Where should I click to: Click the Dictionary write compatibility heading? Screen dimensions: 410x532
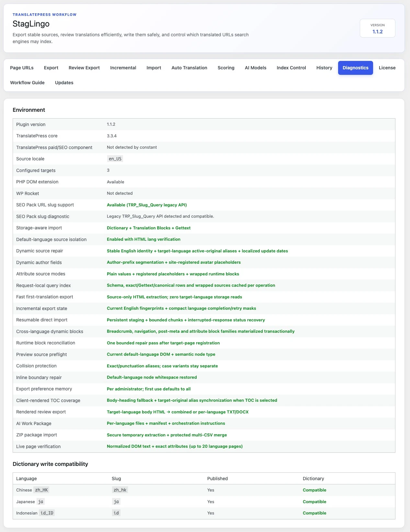tap(50, 464)
